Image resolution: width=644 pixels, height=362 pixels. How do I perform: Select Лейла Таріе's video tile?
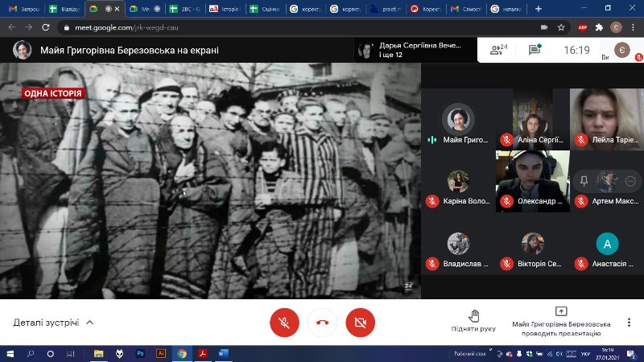(x=605, y=117)
